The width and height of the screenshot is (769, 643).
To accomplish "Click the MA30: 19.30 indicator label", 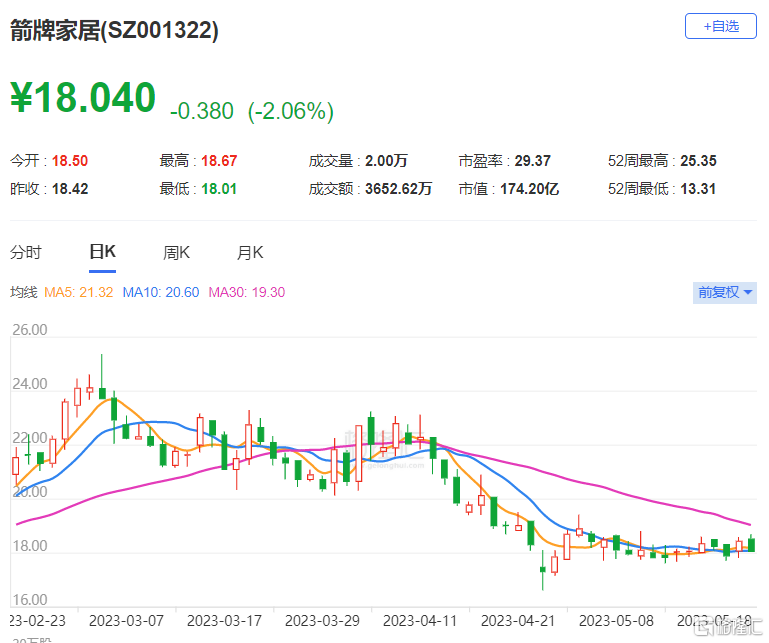I will [x=247, y=292].
